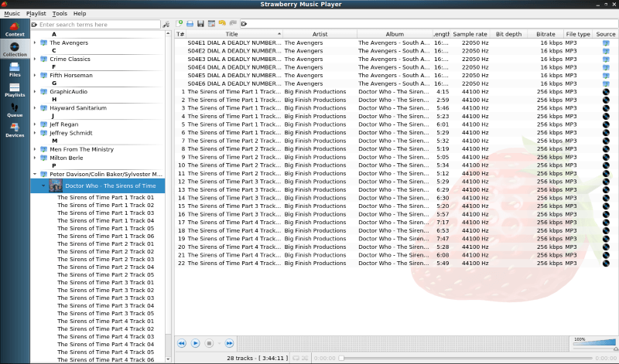Image resolution: width=619 pixels, height=364 pixels.
Task: Open collection display options wrench icon
Action: [166, 25]
